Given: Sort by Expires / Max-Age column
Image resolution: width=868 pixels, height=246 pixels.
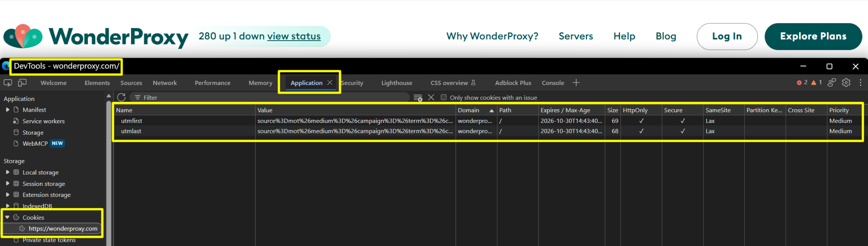Looking at the screenshot, I should (572, 110).
